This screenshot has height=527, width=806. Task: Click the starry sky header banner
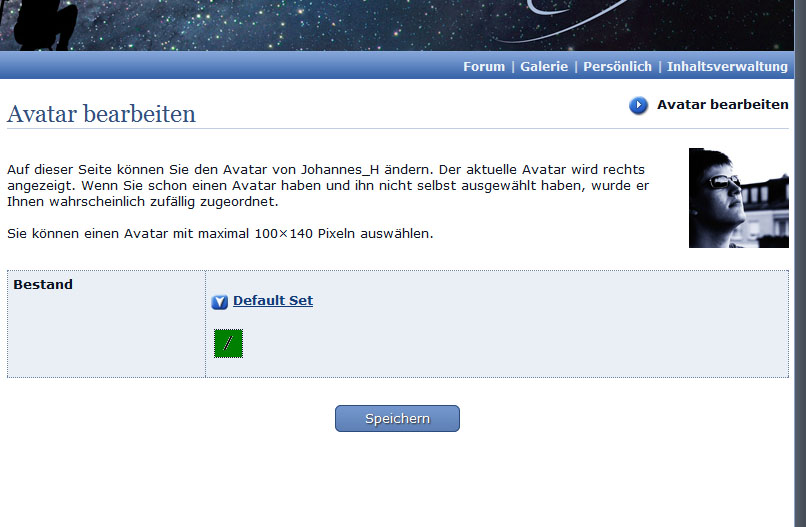[300, 24]
